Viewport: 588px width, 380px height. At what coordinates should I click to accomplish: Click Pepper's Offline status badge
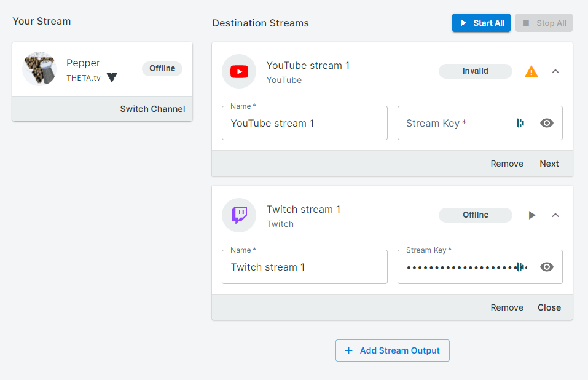(x=162, y=69)
